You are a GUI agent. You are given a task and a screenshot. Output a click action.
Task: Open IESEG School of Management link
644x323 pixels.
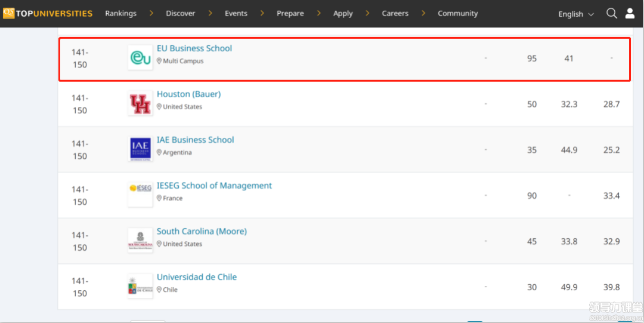tap(215, 186)
